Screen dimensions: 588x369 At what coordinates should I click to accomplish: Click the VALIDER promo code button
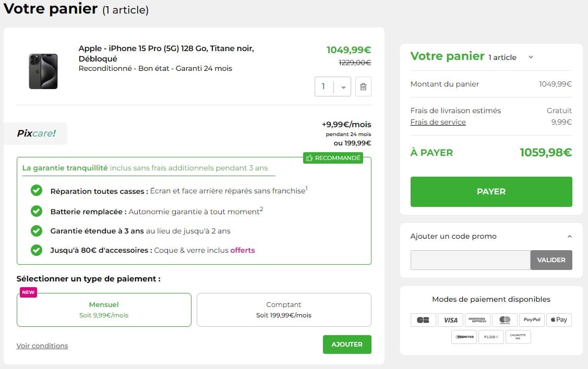click(551, 260)
